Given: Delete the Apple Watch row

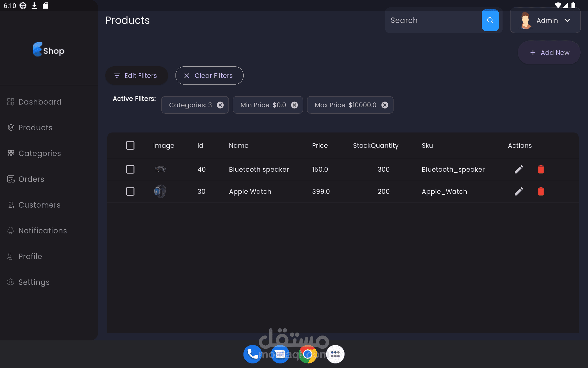Looking at the screenshot, I should click(541, 191).
